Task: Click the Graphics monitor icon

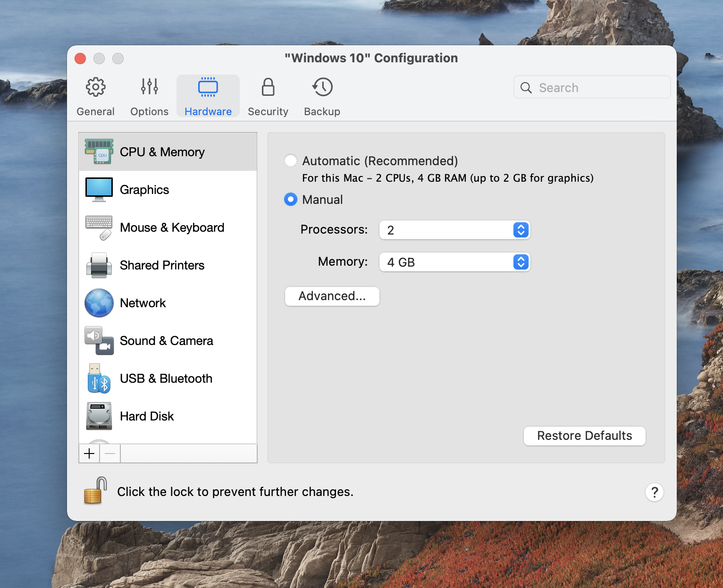Action: [99, 189]
